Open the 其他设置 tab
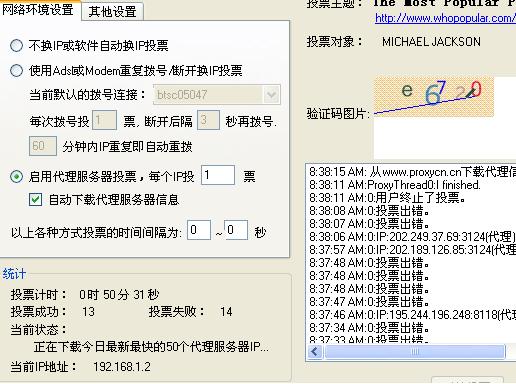 click(113, 12)
